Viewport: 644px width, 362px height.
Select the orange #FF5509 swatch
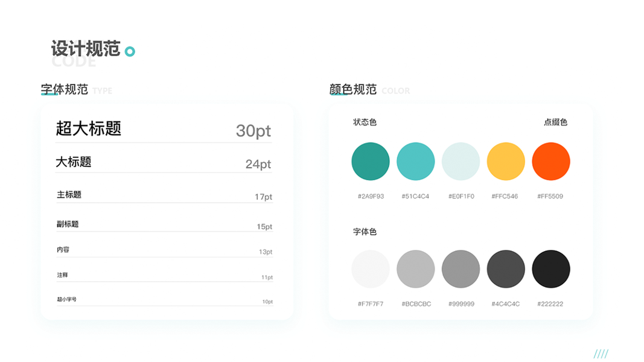point(551,161)
